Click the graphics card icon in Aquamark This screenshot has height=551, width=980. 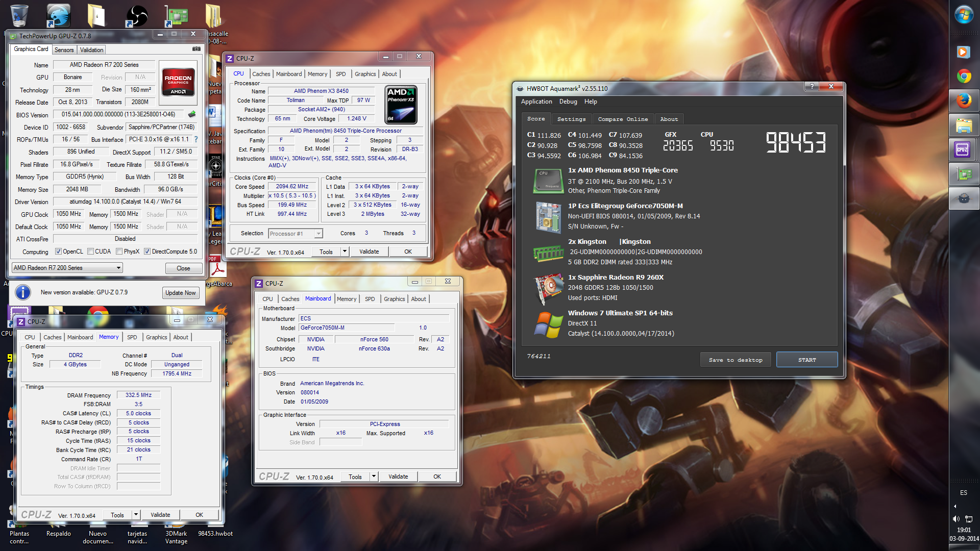548,289
